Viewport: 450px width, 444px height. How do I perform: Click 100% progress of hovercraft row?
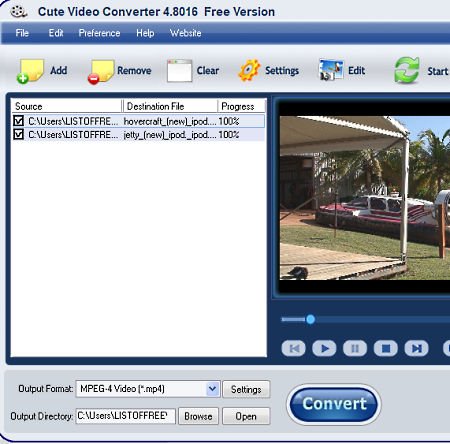point(229,121)
